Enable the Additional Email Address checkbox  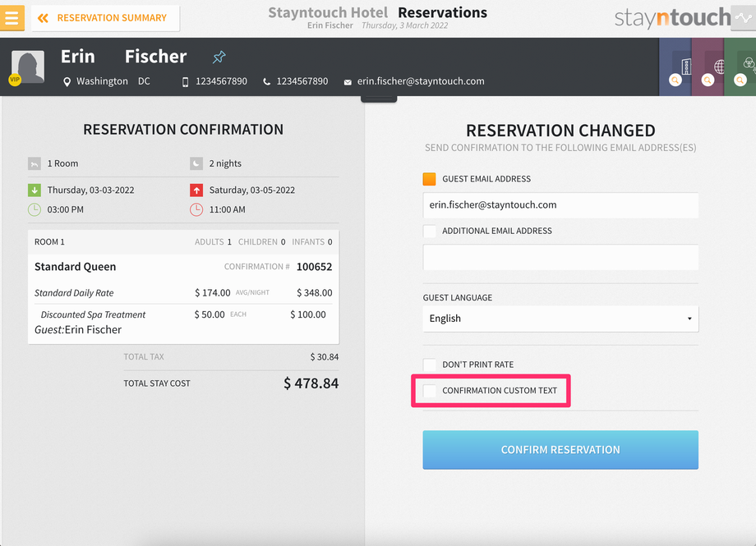(429, 231)
